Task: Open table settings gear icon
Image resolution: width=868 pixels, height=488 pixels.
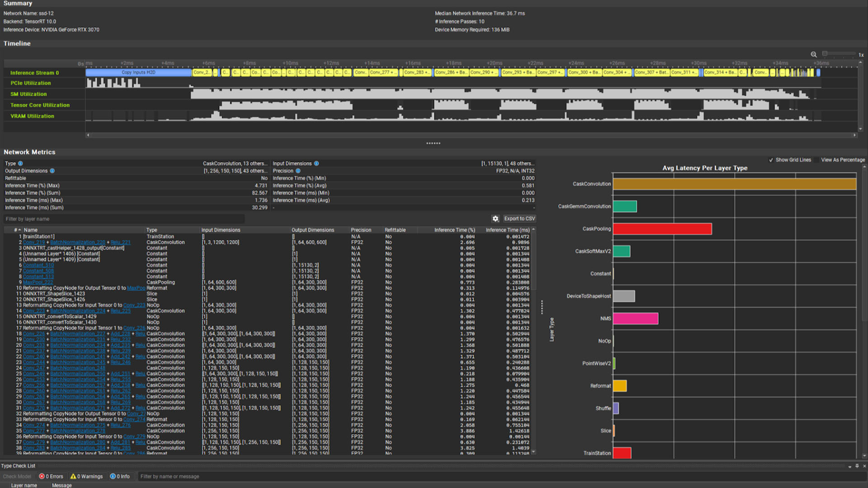Action: point(495,219)
